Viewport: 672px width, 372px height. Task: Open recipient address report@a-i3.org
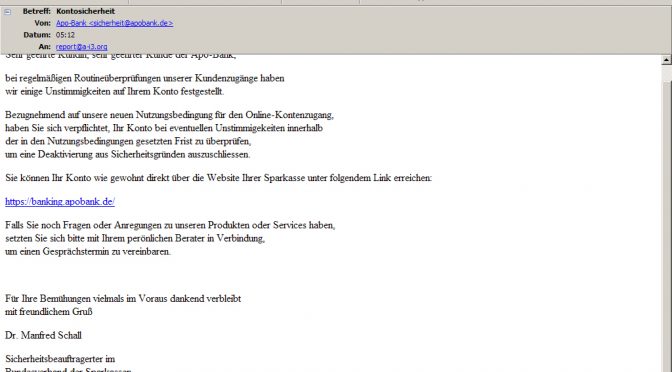coord(81,47)
